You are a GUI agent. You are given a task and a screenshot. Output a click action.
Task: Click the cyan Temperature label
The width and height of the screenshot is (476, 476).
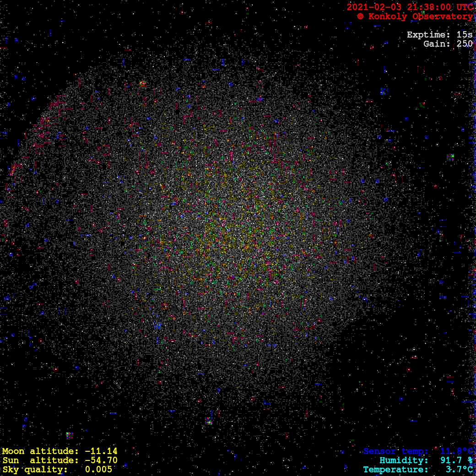point(396,470)
